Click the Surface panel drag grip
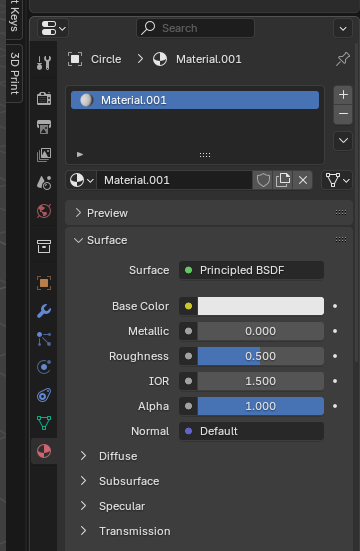360x551 pixels. click(x=341, y=240)
